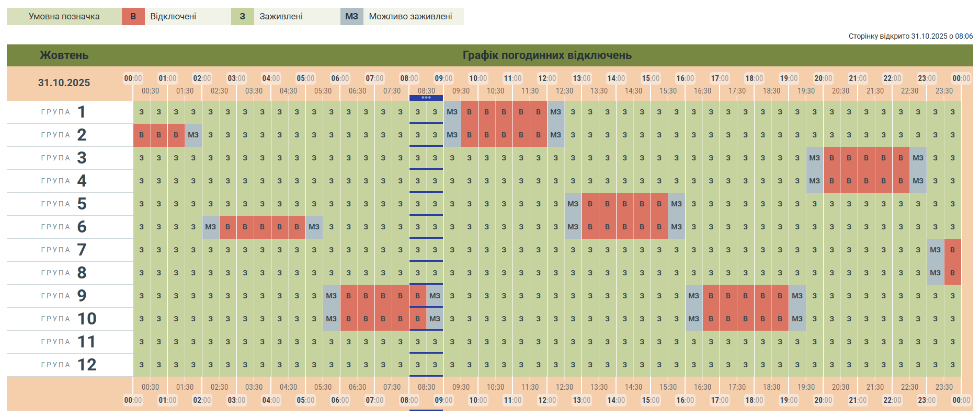Click the red "В" cell in Група 7
This screenshot has width=980, height=419.
click(952, 250)
